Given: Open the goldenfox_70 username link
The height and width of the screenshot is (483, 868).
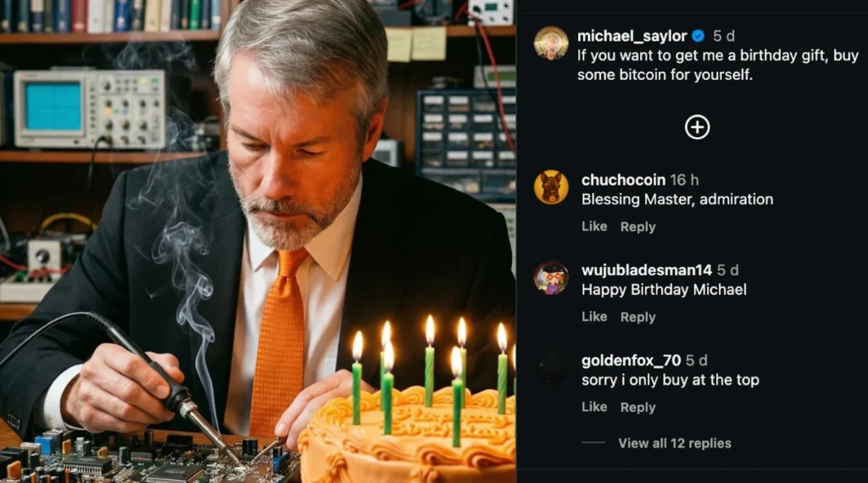Looking at the screenshot, I should click(x=632, y=360).
